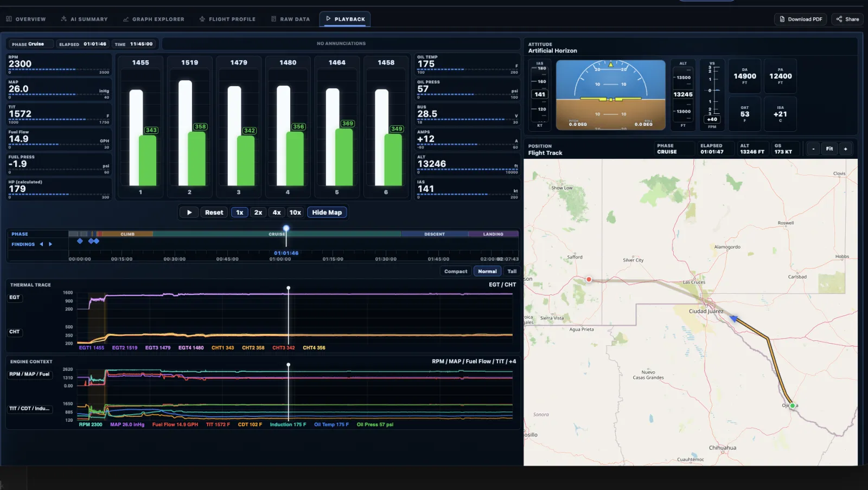Viewport: 868px width, 490px height.
Task: Click the EGT1 1455 legend entry
Action: click(92, 348)
